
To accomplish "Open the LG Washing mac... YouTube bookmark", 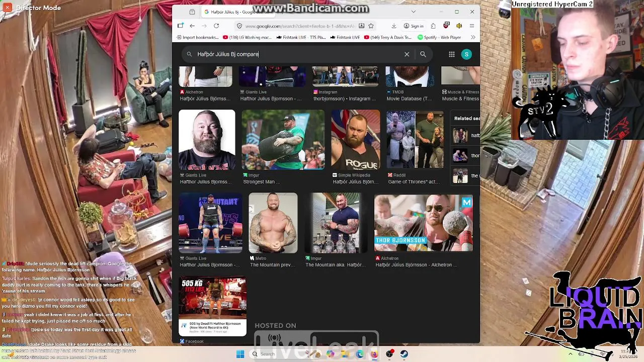I will (247, 37).
